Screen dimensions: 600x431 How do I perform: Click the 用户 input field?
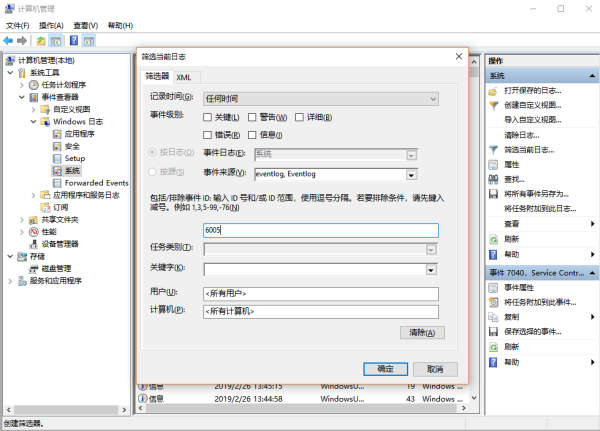321,294
